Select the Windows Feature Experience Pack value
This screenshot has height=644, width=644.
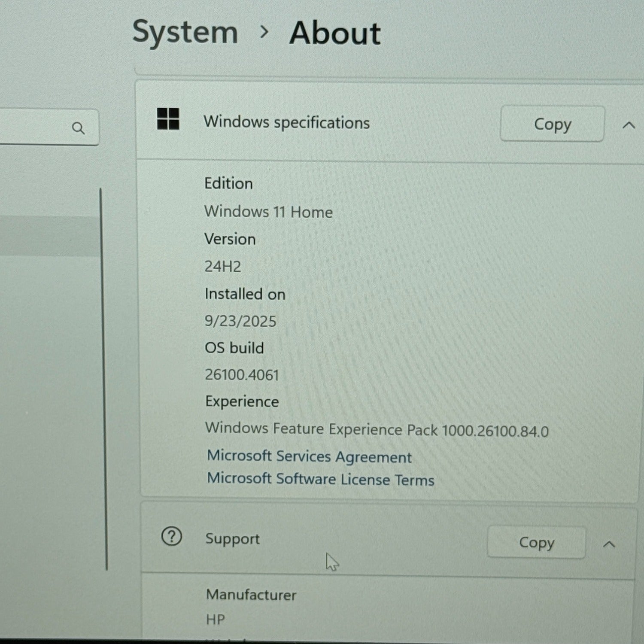pos(377,429)
